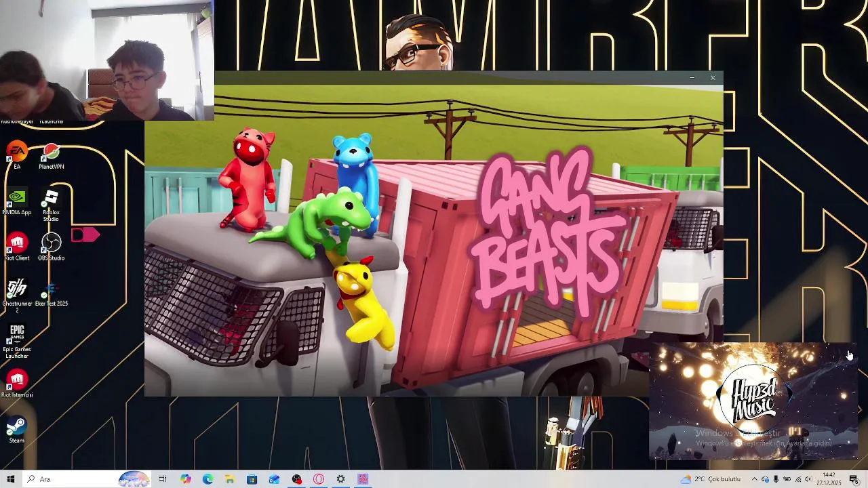This screenshot has height=488, width=868.
Task: Launch PlanetVPN from the desktop
Action: point(51,155)
